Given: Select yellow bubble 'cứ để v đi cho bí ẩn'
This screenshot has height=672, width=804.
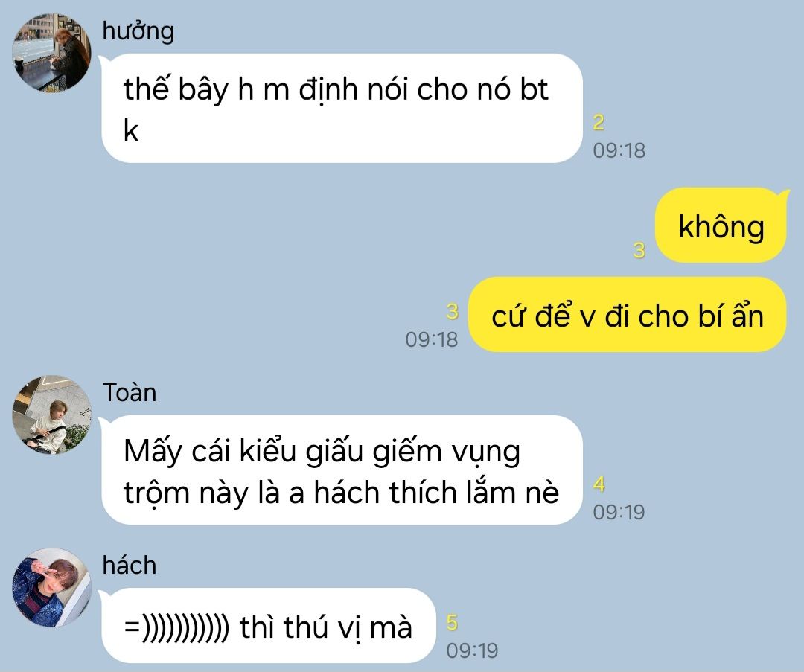Looking at the screenshot, I should [x=627, y=315].
